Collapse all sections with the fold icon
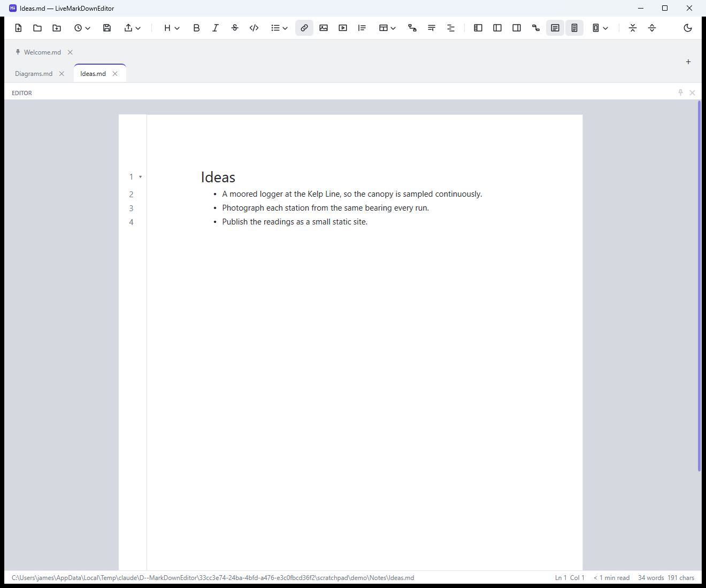 633,28
